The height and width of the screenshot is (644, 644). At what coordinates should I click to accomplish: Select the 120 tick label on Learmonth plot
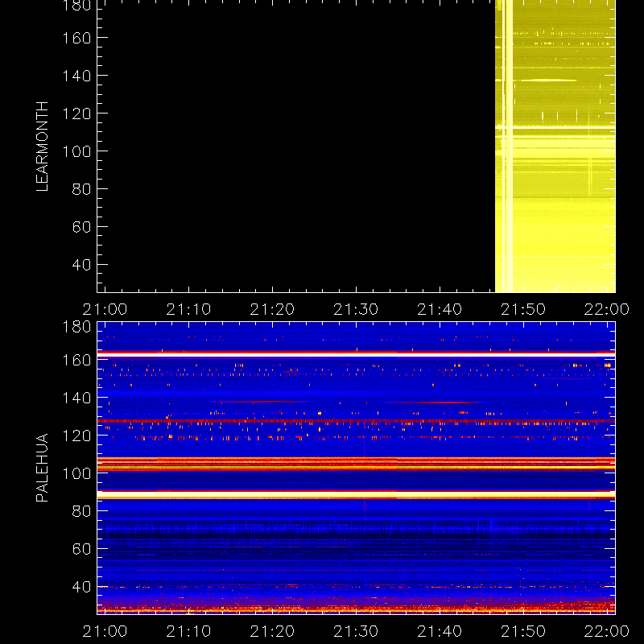click(76, 114)
